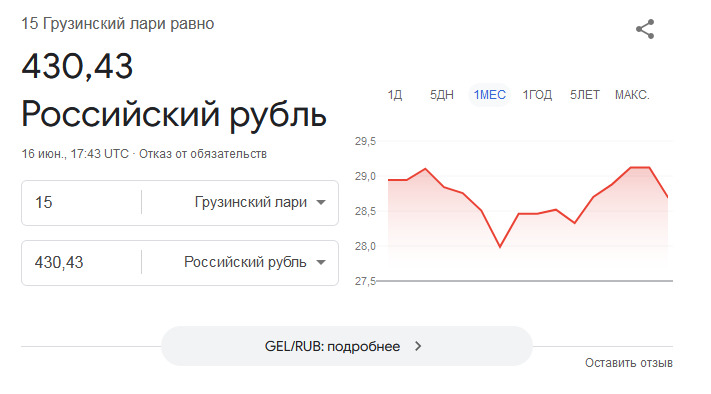The height and width of the screenshot is (394, 711).
Task: Show the 5ЛЕТ chart period
Action: pyautogui.click(x=584, y=95)
